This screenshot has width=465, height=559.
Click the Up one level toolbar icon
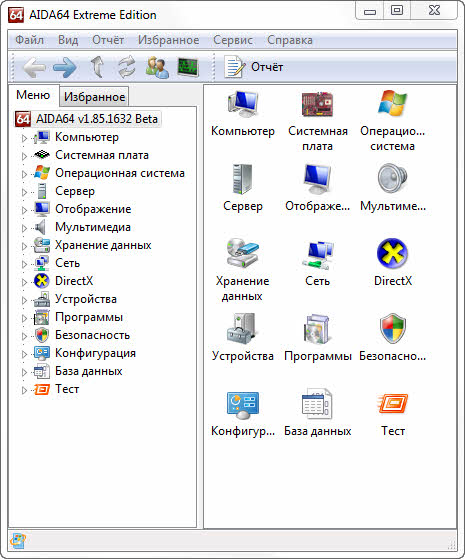point(97,67)
